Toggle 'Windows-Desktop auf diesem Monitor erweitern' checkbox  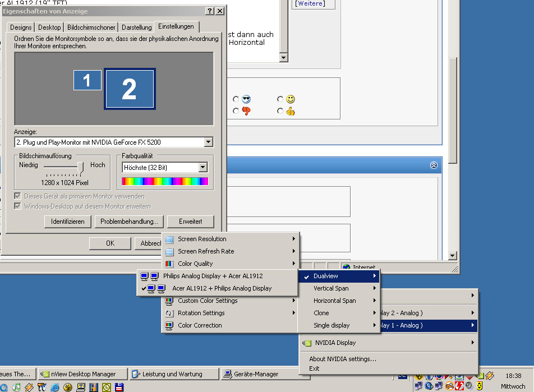click(18, 206)
